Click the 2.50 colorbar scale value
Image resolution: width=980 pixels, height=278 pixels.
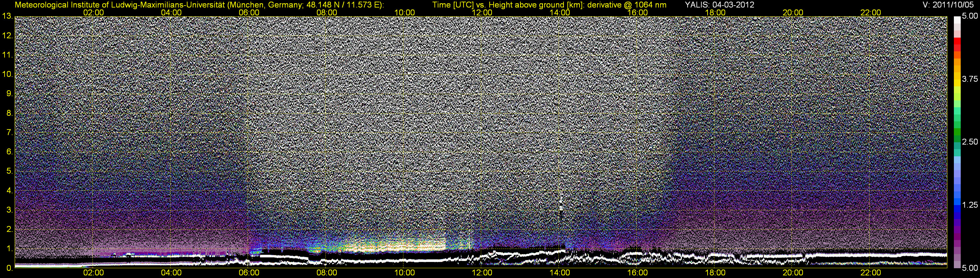[970, 142]
